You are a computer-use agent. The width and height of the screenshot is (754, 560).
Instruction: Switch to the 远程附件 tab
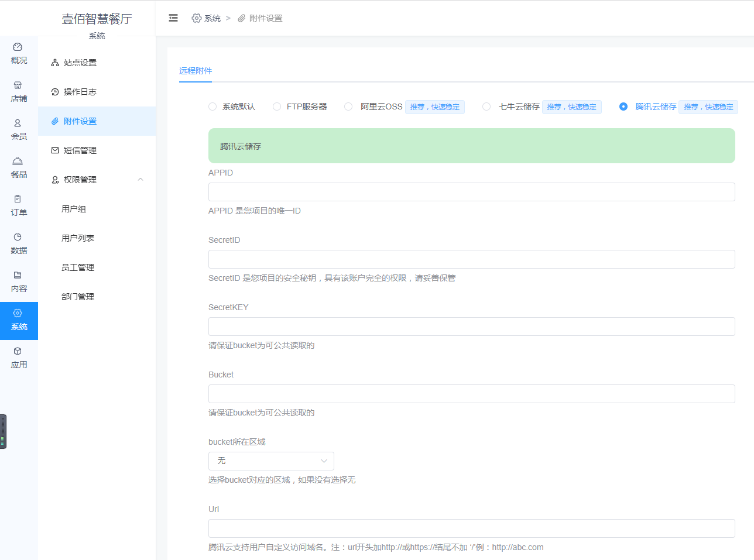[x=196, y=71]
